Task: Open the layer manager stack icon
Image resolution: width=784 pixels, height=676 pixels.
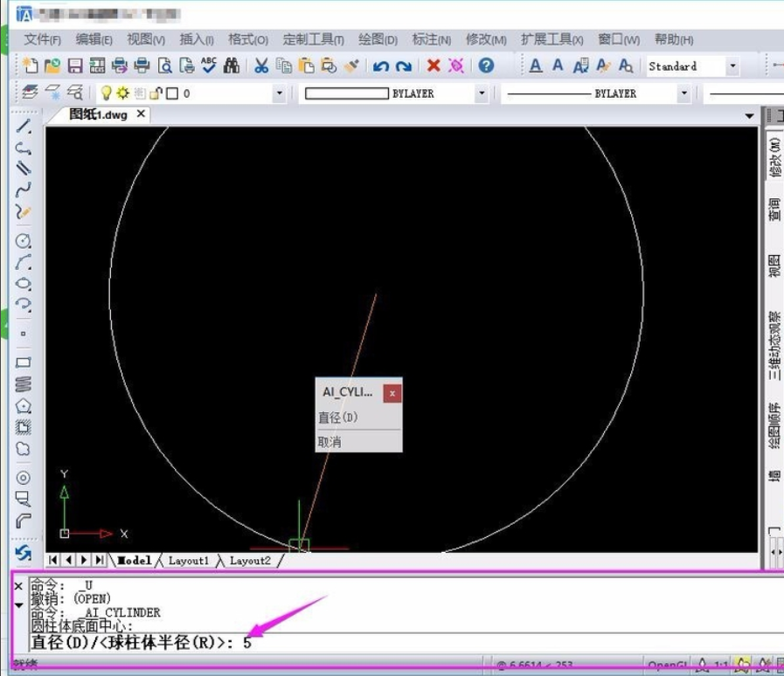Action: [30, 93]
